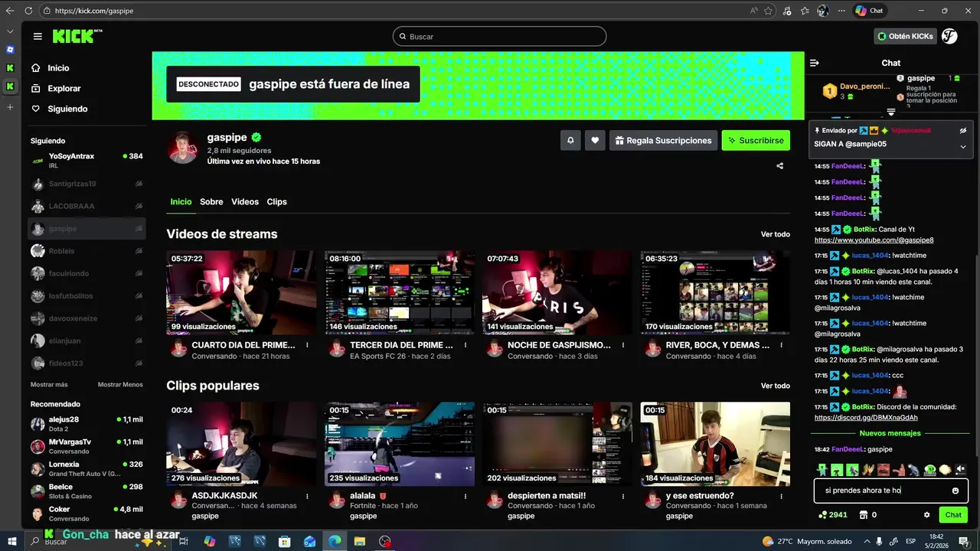
Task: Click the heart follow icon on gaspipe's channel
Action: pyautogui.click(x=595, y=141)
